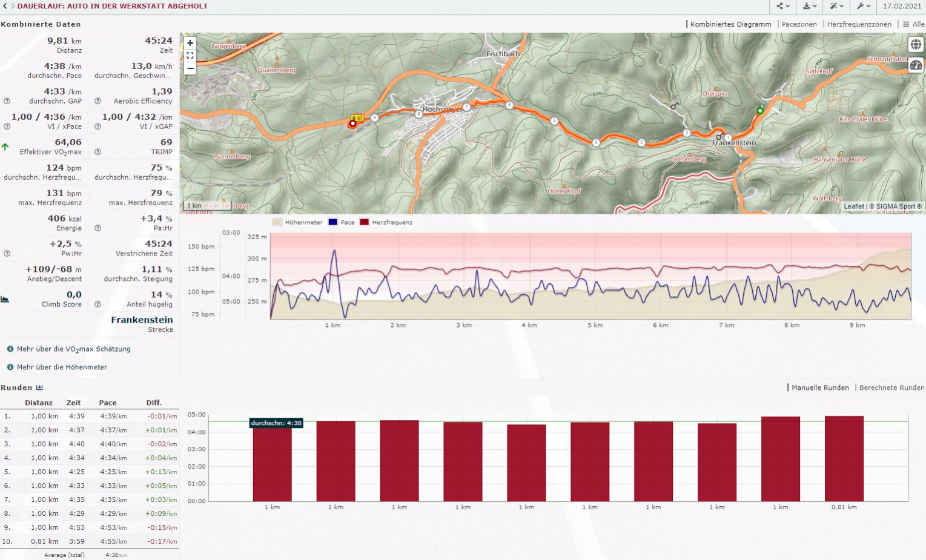Click the chart icon beside Runden
926x560 pixels.
tap(39, 387)
